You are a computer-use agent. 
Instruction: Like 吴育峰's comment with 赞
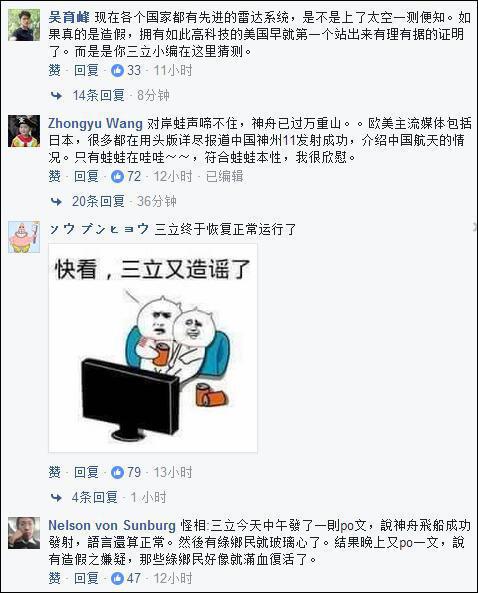pos(54,70)
